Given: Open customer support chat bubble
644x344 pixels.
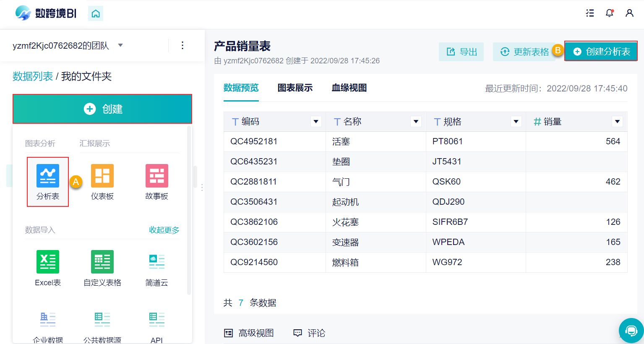Looking at the screenshot, I should (x=631, y=331).
